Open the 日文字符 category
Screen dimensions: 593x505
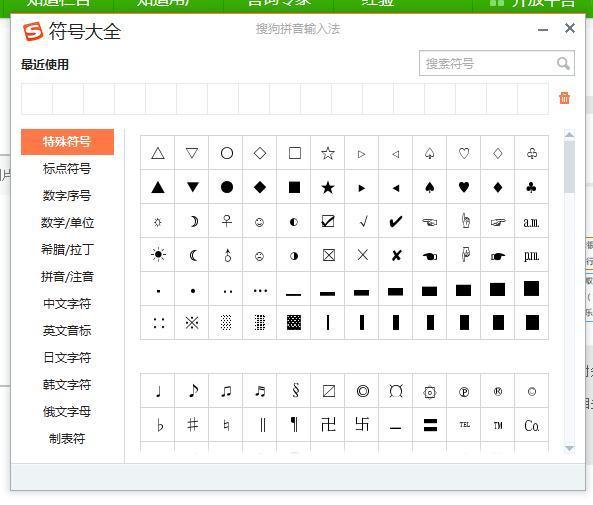67,358
